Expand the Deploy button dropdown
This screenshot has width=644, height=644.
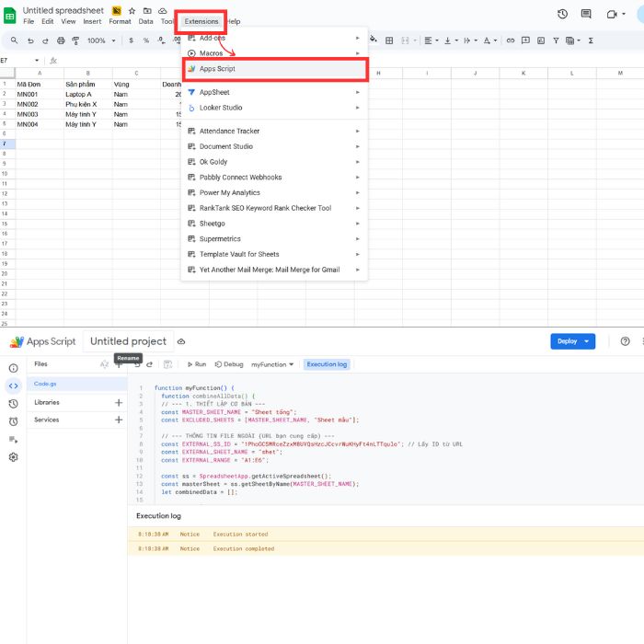point(587,341)
